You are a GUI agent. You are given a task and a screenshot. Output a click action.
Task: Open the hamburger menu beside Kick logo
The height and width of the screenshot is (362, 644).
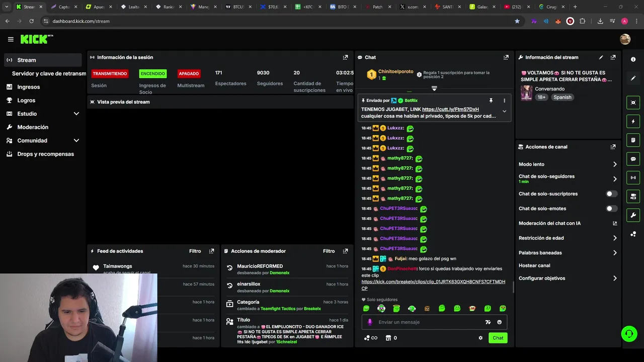tap(11, 39)
